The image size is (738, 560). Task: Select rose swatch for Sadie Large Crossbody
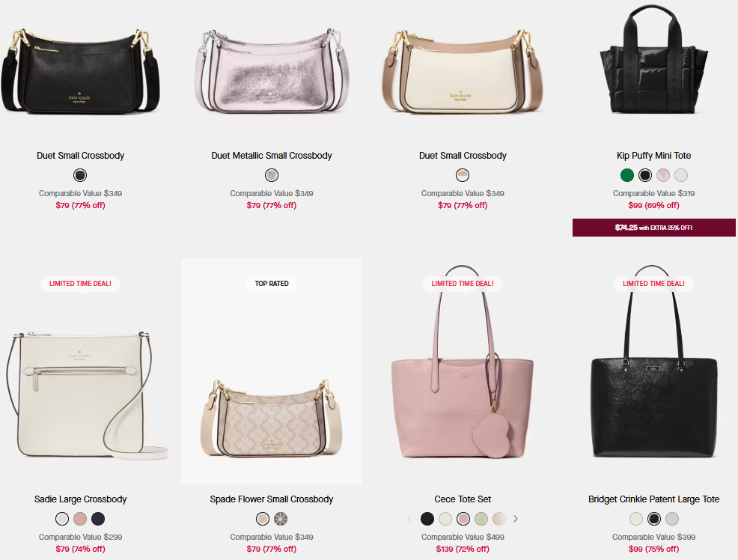point(80,519)
